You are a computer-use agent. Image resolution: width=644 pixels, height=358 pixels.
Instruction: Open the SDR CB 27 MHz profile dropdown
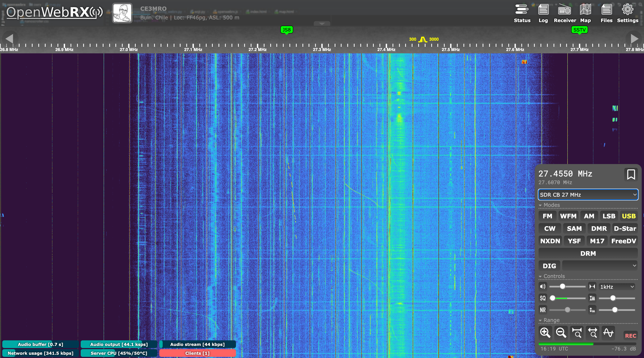pos(588,195)
